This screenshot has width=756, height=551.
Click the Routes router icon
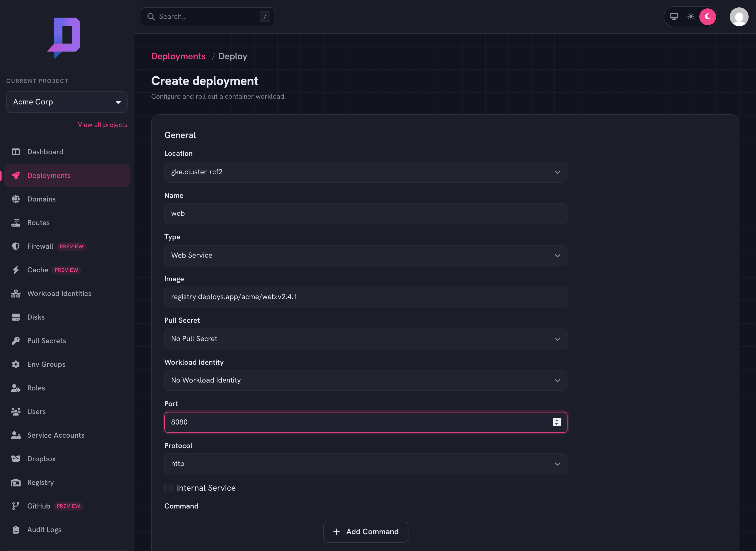[x=16, y=223]
